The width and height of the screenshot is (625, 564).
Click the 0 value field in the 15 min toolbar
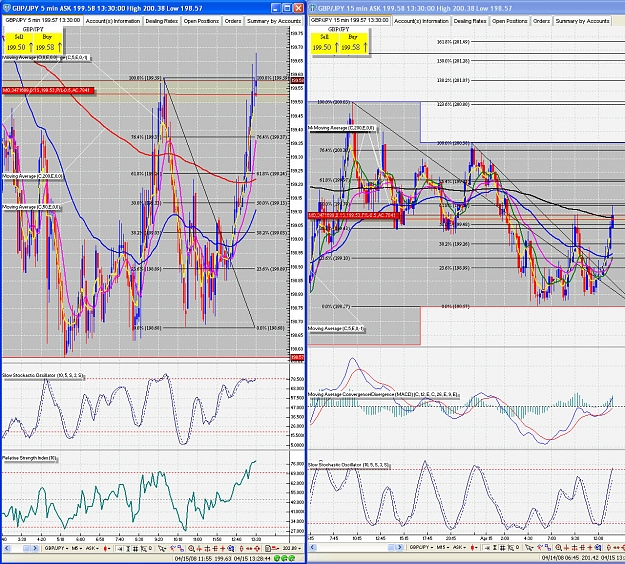[x=518, y=547]
